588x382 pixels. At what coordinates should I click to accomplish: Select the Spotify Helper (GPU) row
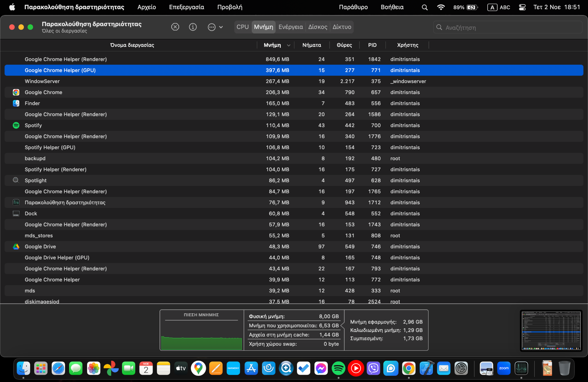[x=294, y=147]
